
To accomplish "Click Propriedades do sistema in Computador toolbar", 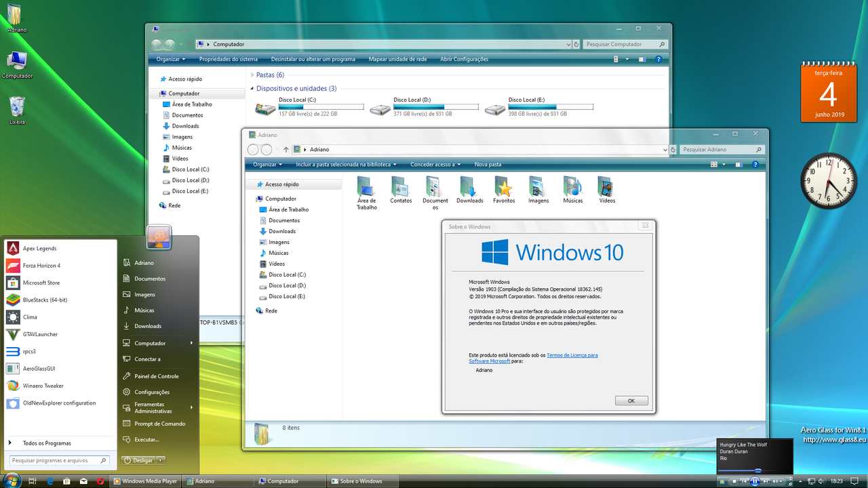I will [x=229, y=60].
